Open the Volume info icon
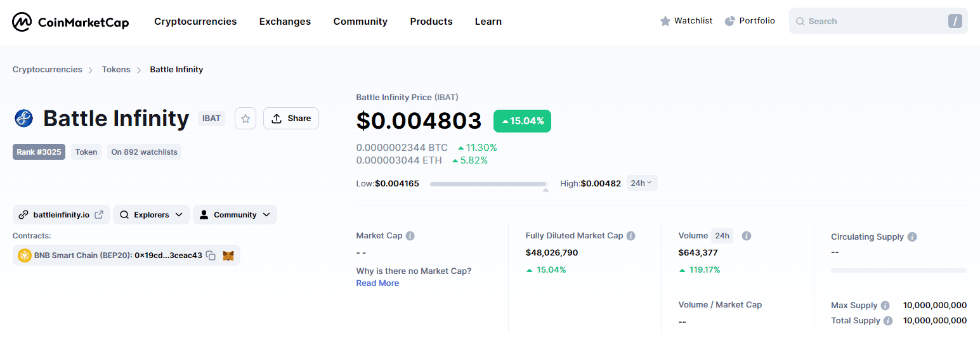This screenshot has width=980, height=343. (x=747, y=236)
